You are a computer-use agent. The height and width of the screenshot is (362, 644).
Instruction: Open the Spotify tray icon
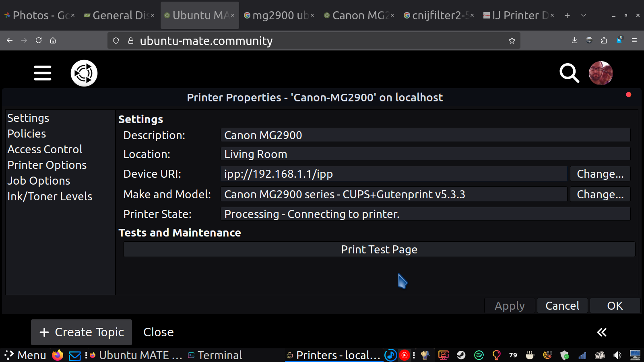tap(479, 355)
